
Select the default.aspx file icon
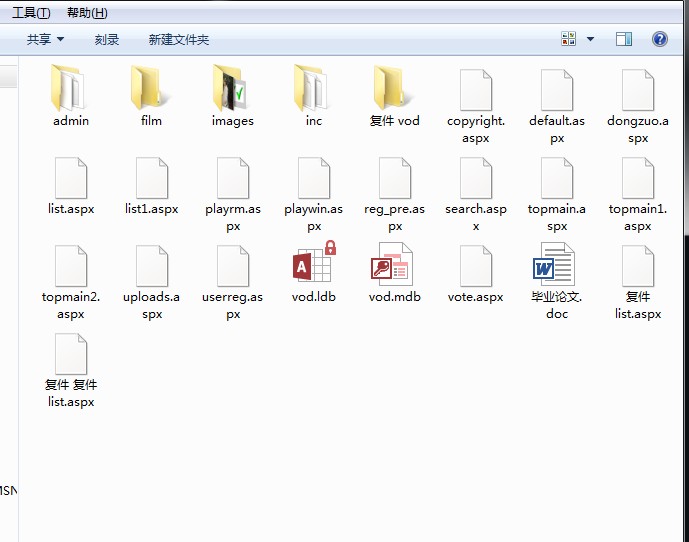point(557,90)
